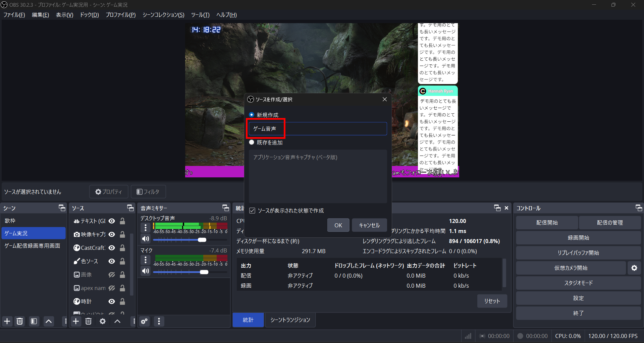This screenshot has height=343, width=644.
Task: Show the hidden 画像 source
Action: [x=112, y=274]
